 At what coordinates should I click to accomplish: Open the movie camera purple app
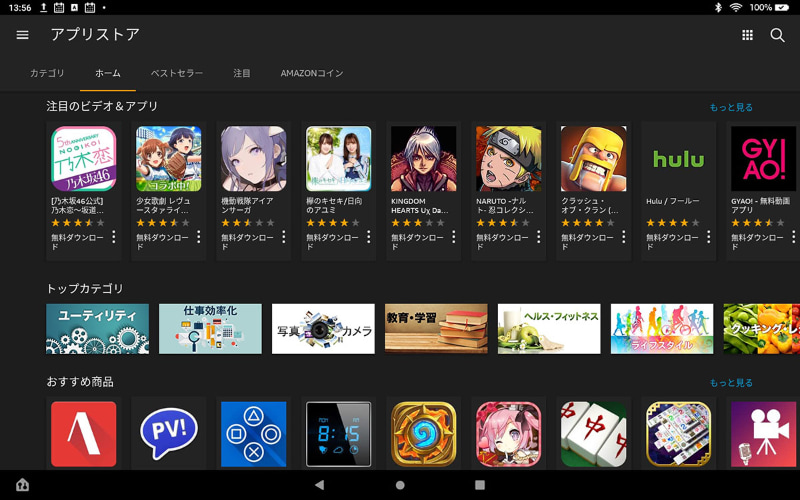click(x=764, y=434)
